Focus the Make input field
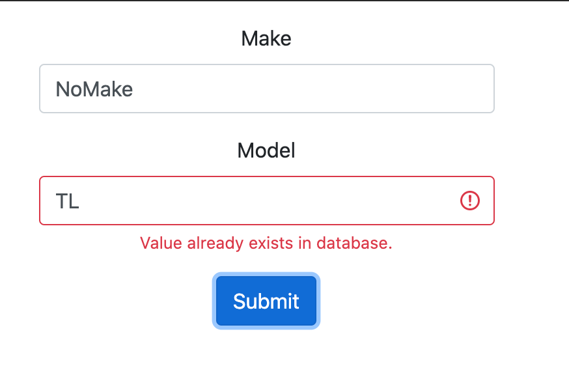569x392 pixels. pos(267,89)
